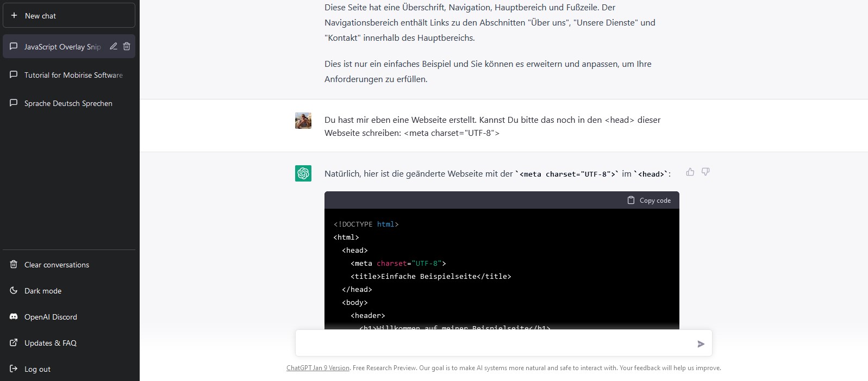Click the title Einfache Beispielseite code line

coord(431,277)
